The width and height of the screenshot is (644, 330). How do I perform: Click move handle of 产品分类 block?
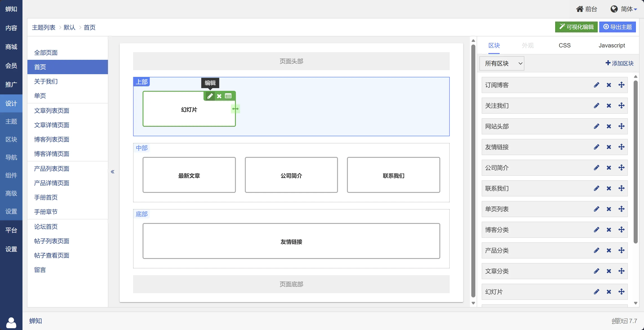click(622, 250)
